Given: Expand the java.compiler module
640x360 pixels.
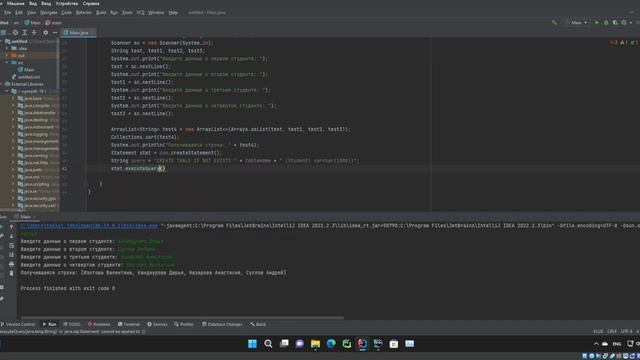Looking at the screenshot, I should (13, 106).
